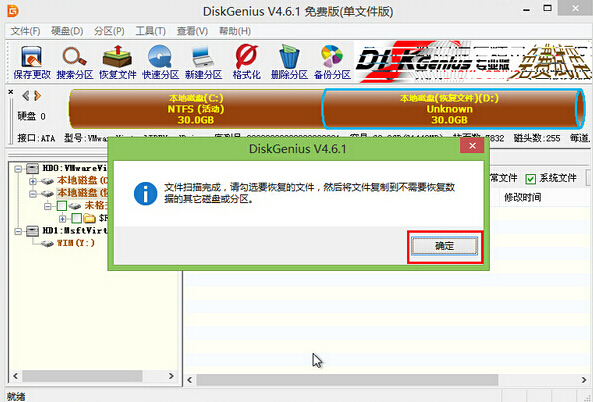Click the 新建分区 new partition icon

click(203, 62)
